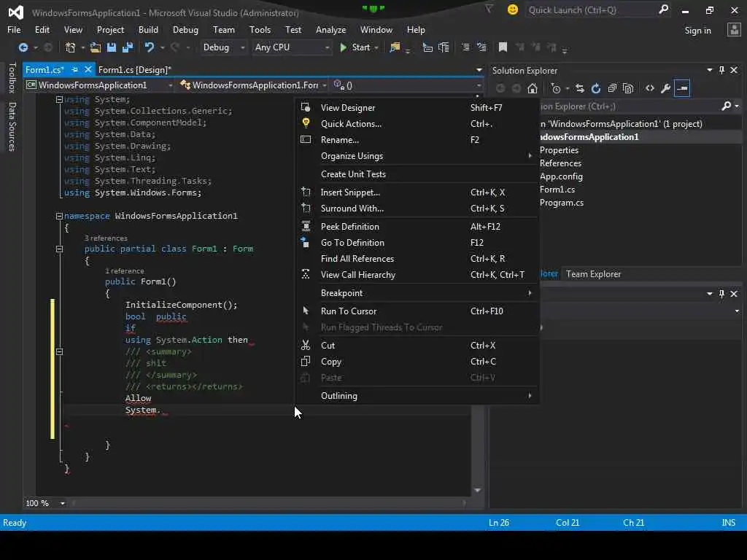Switch to the Form1.cs [Design]* tab

(134, 69)
